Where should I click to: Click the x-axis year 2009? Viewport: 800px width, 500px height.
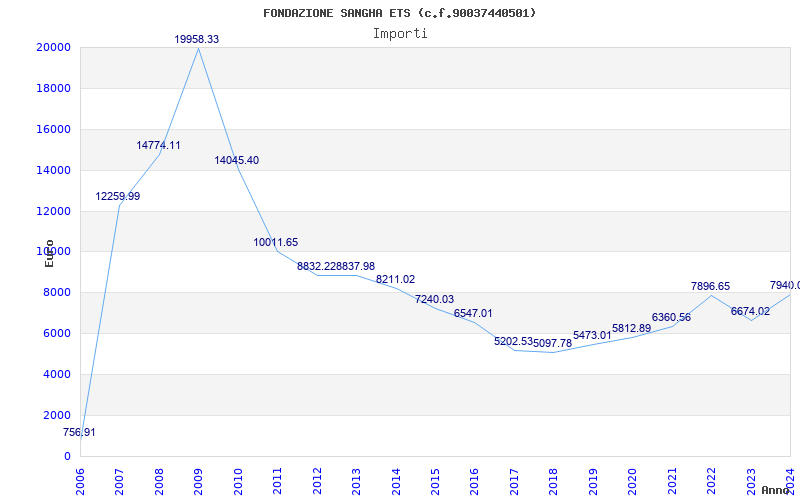pos(198,482)
